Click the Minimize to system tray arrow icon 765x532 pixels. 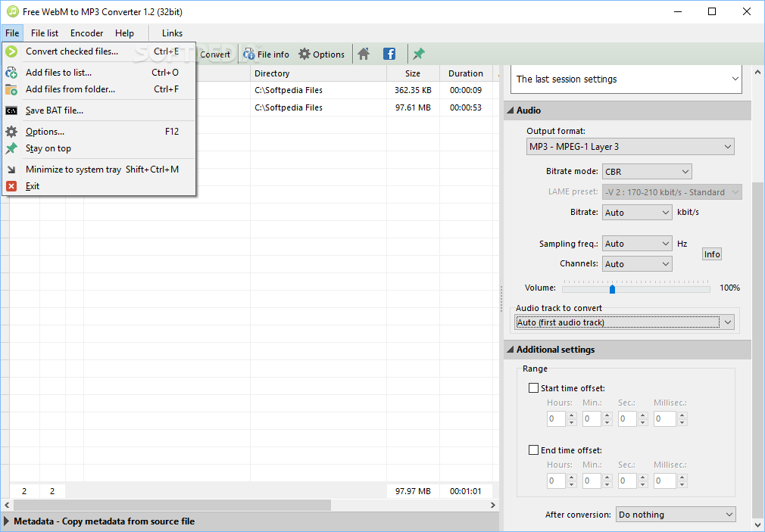pos(11,170)
